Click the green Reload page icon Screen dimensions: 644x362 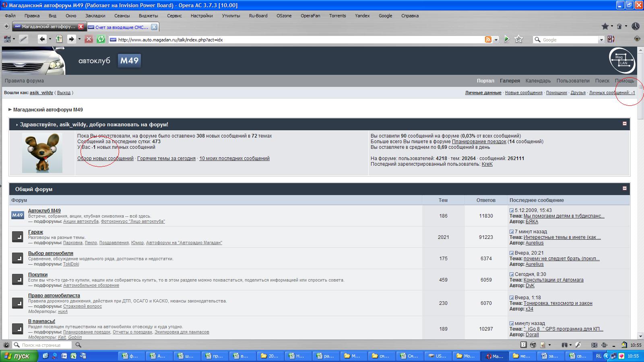click(x=101, y=39)
